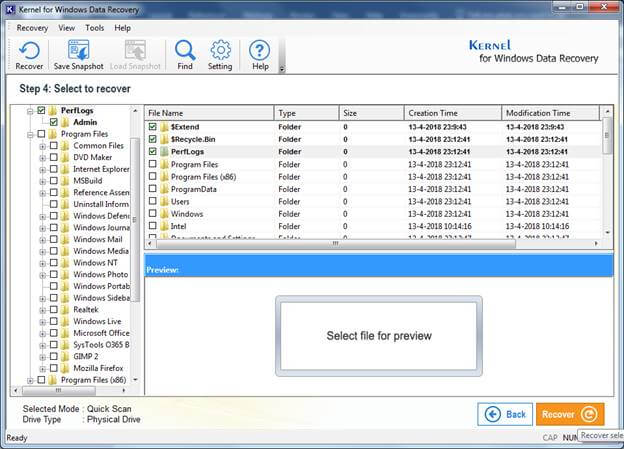Click the Realtek folder icon in tree

(65, 309)
